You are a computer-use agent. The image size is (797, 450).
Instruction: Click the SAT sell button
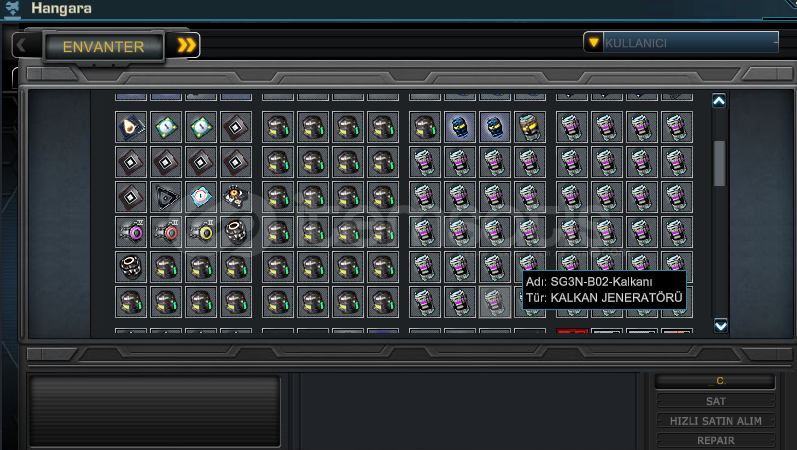pyautogui.click(x=716, y=401)
